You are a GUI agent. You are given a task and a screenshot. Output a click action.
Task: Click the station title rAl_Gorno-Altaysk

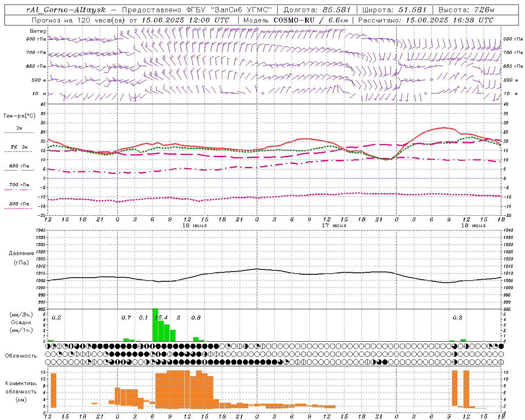click(x=66, y=10)
